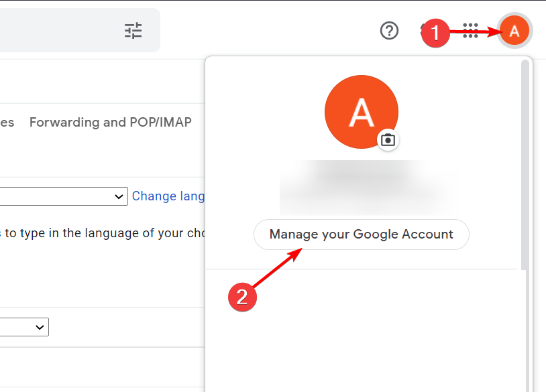The image size is (546, 392).
Task: Click the small account avatar in the top bar
Action: click(514, 31)
